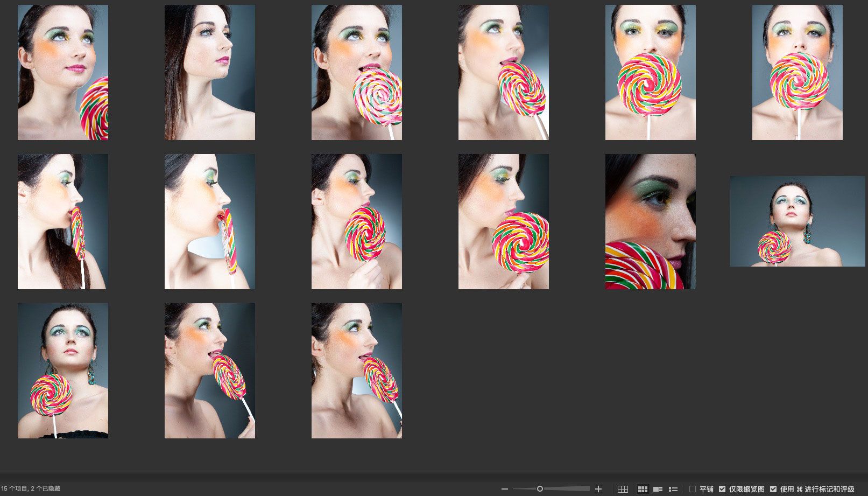Select the last thumbnail in bottom row

click(x=356, y=371)
